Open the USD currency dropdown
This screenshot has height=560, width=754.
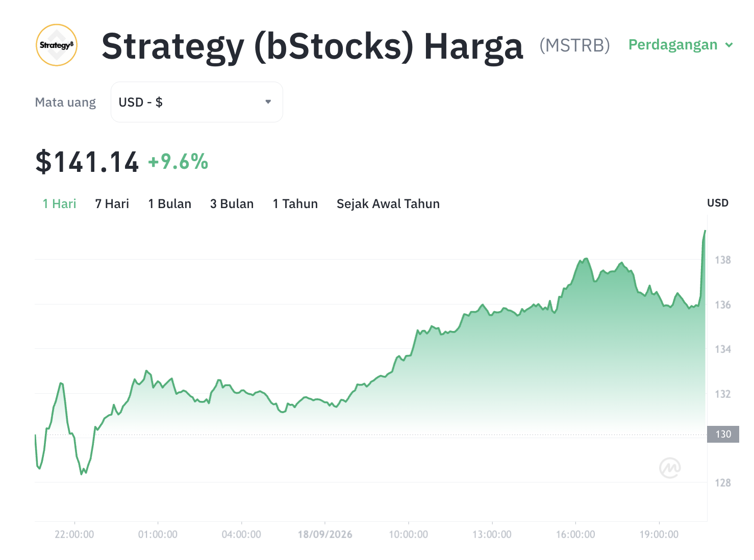(x=197, y=102)
